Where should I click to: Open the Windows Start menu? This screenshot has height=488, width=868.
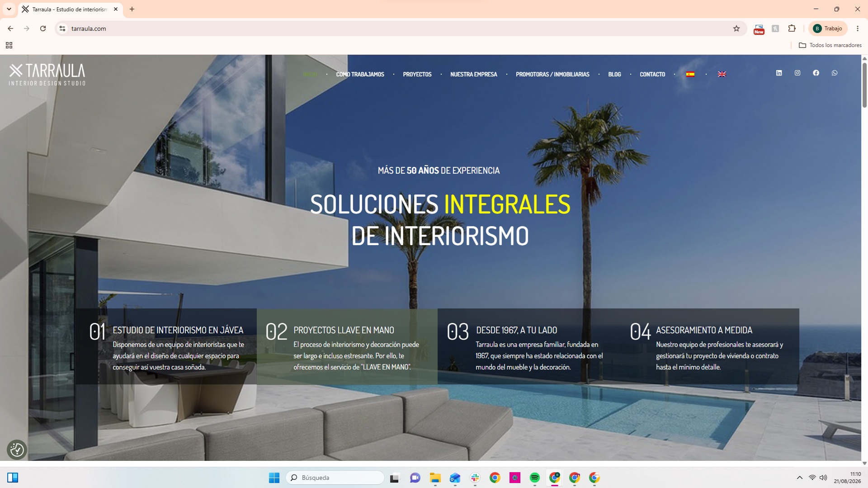pyautogui.click(x=274, y=478)
